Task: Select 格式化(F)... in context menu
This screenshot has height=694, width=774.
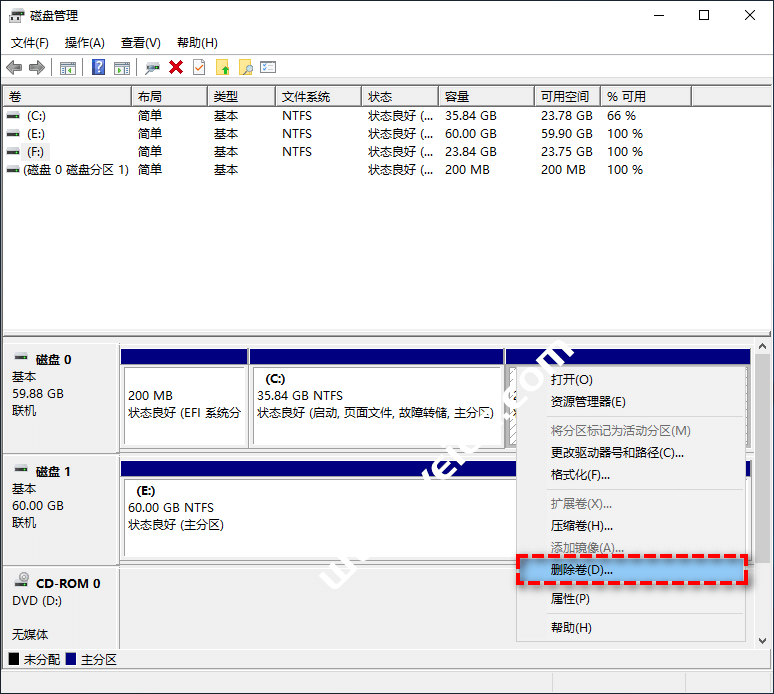Action: 580,475
